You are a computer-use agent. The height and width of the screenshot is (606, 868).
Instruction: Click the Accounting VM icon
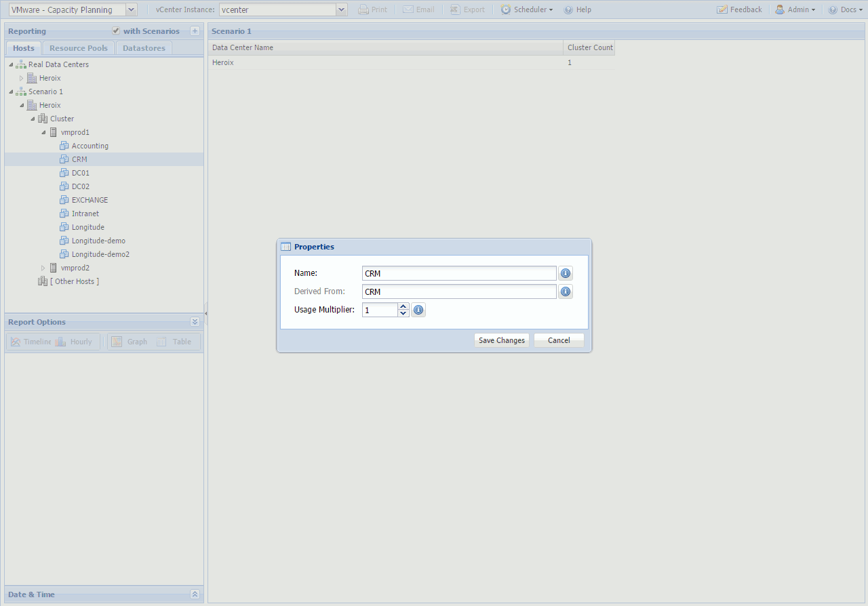[64, 146]
